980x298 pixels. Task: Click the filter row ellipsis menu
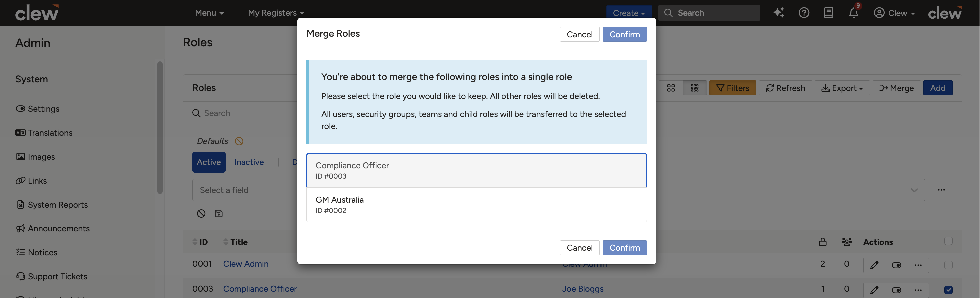pos(941,190)
